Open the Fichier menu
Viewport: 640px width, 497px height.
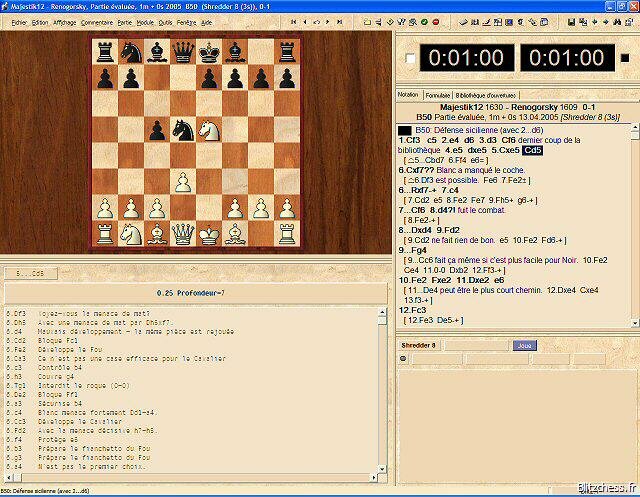click(19, 21)
